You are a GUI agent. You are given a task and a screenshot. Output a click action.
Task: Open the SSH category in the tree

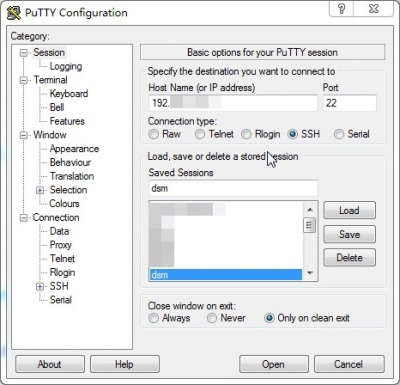pos(59,286)
